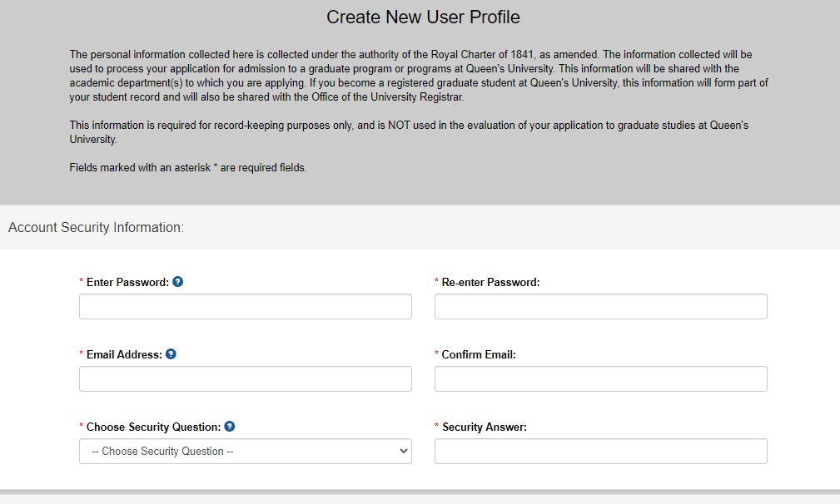Click the "Choose Security Question:" label

[153, 427]
